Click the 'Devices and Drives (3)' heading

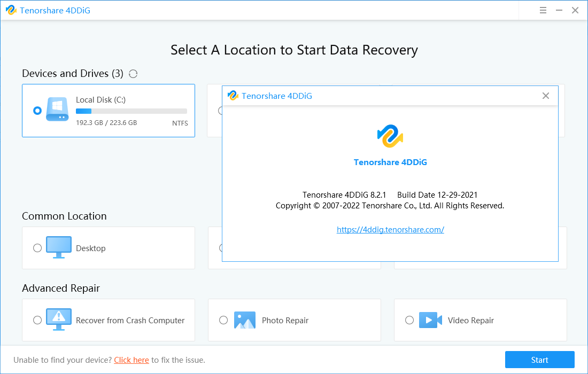coord(73,73)
